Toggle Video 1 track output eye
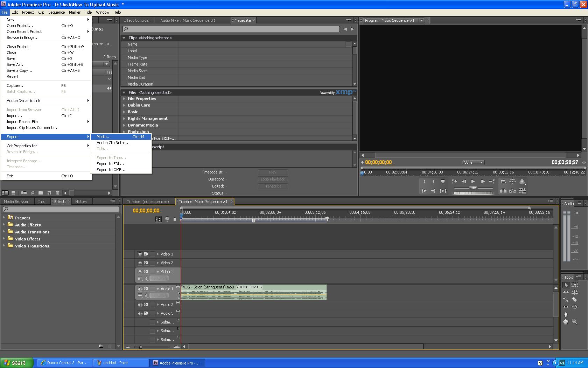The image size is (588, 368). click(x=140, y=272)
